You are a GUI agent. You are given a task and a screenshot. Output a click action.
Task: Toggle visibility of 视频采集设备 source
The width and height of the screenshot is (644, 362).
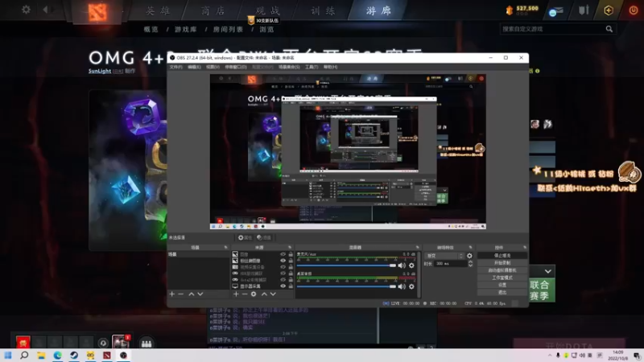click(283, 267)
